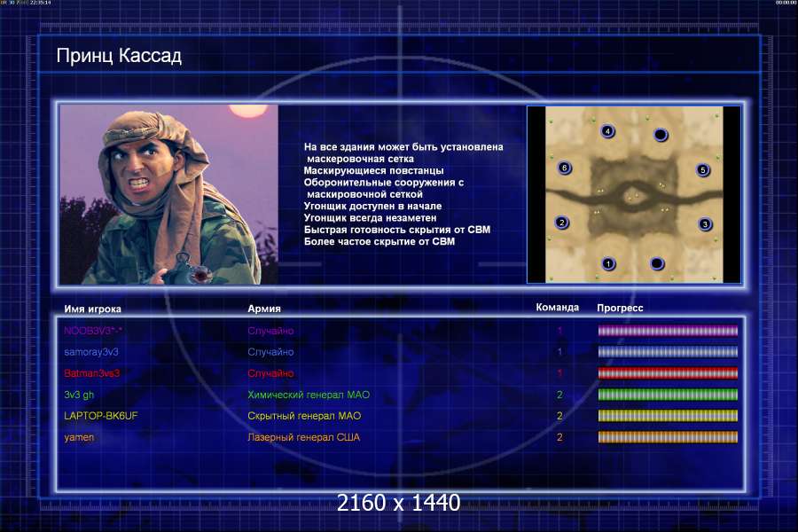This screenshot has height=532, width=798.
Task: Click the yamen orange progress bar
Action: coord(668,437)
